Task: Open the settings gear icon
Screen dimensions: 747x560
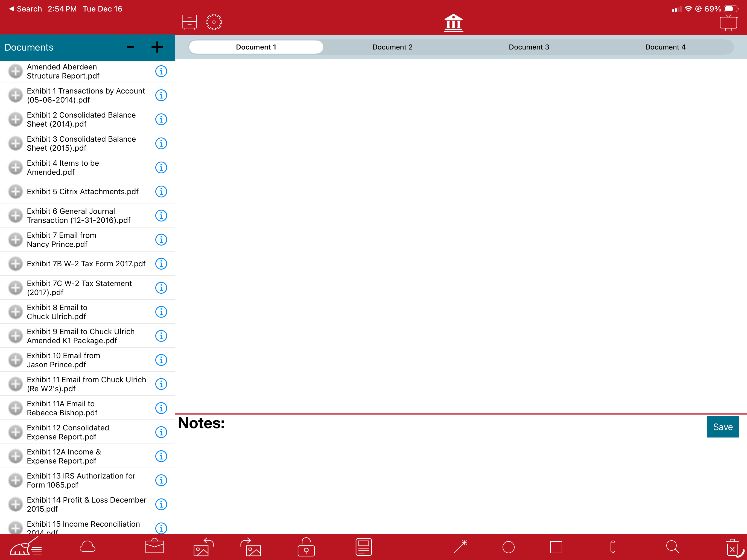Action: click(214, 22)
